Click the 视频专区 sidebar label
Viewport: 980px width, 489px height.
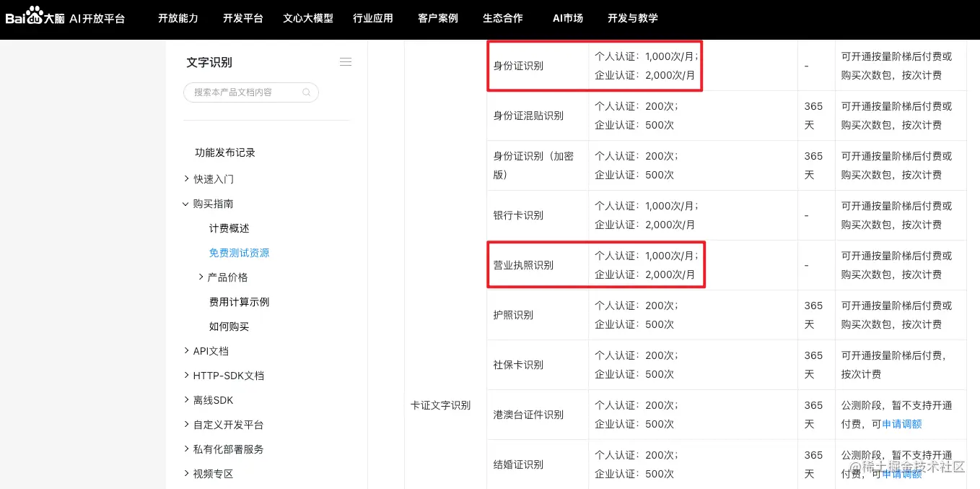pyautogui.click(x=213, y=474)
